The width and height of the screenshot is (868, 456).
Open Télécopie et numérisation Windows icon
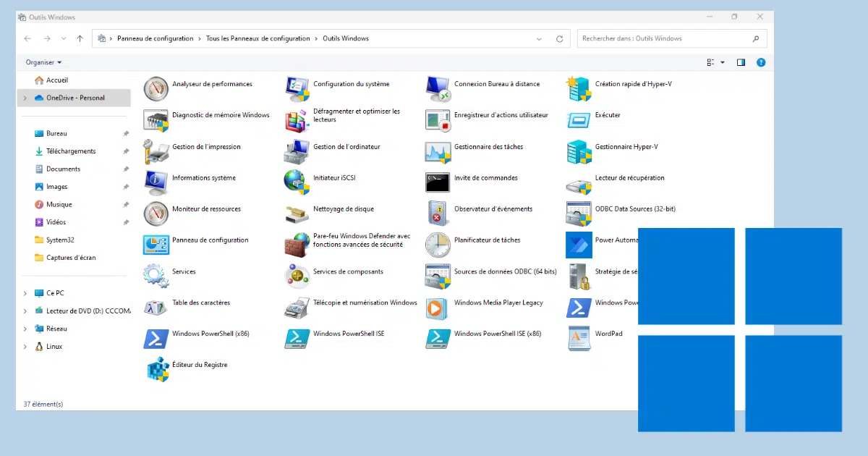pos(297,307)
